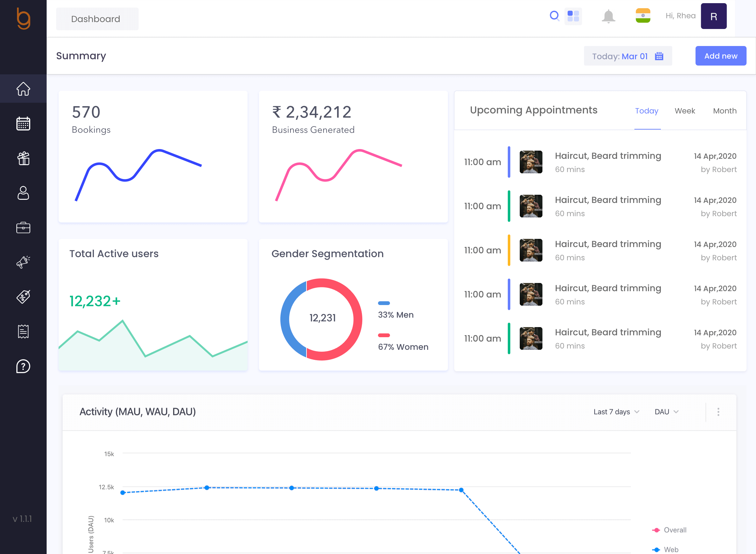756x554 pixels.
Task: Open the help question mark icon
Action: click(x=23, y=366)
